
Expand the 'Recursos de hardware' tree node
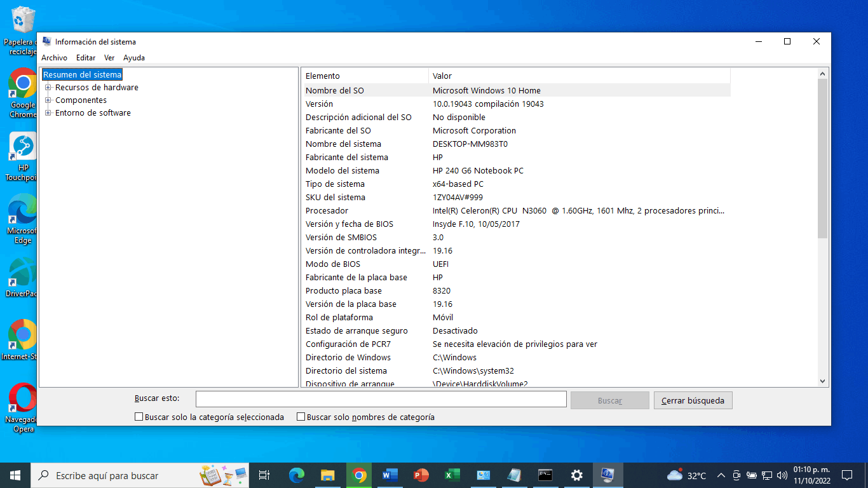point(48,88)
